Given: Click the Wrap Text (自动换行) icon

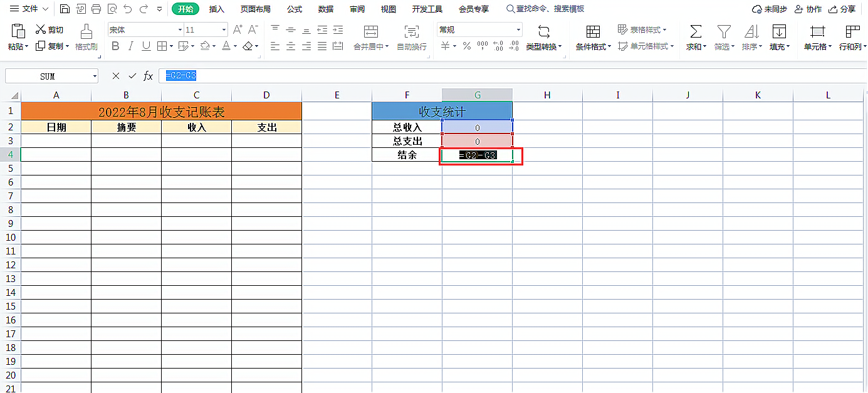Looking at the screenshot, I should [412, 31].
